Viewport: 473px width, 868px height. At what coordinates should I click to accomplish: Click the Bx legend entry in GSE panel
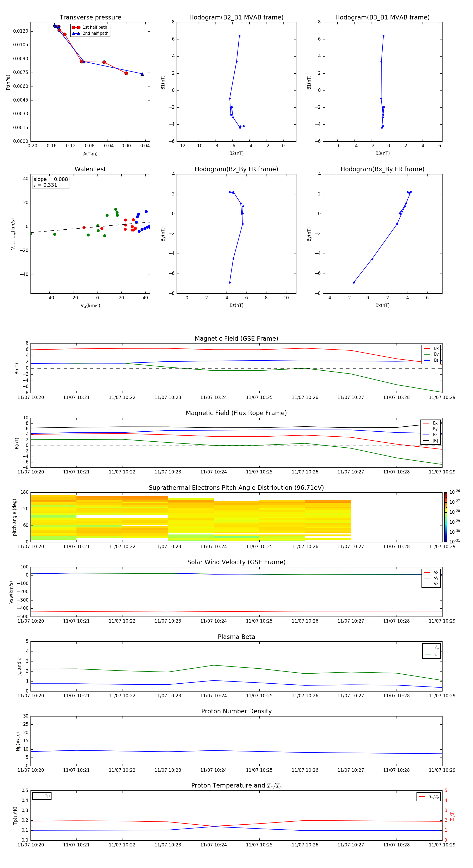(x=431, y=349)
